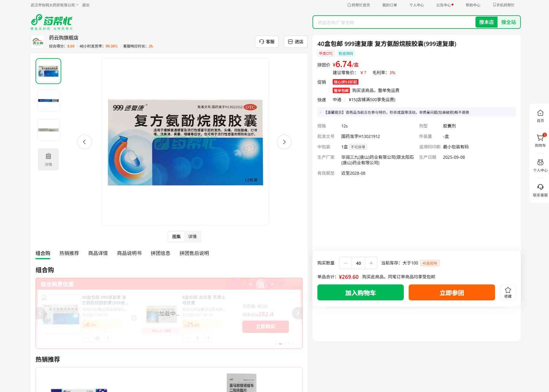The image size is (549, 392).
Task: Open the 拼团信息 tab
Action: (x=160, y=253)
